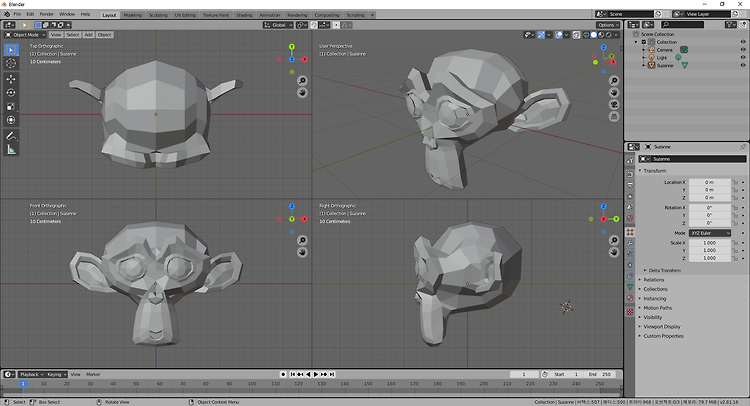This screenshot has height=406, width=750.
Task: Hide Suzanne via its eye icon
Action: pos(743,65)
